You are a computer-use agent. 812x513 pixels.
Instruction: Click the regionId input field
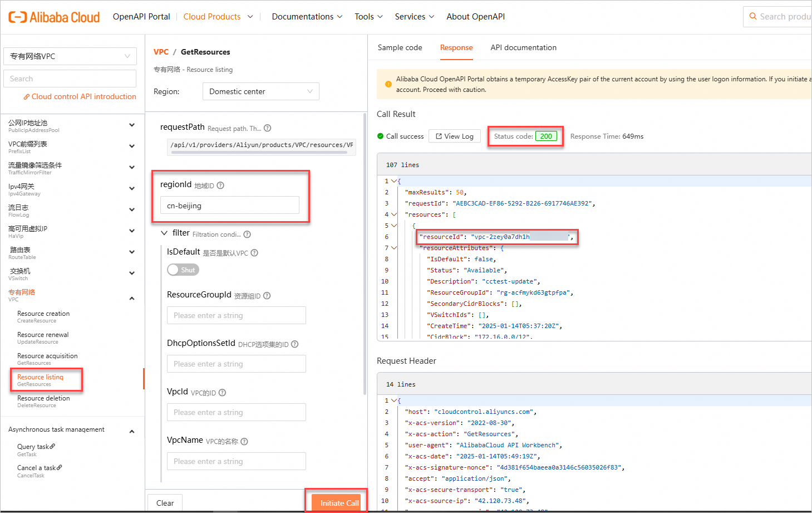tap(229, 206)
